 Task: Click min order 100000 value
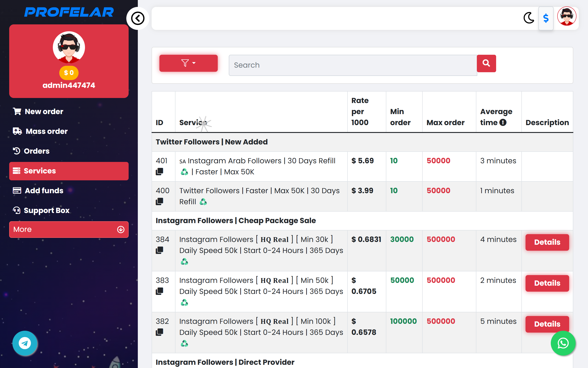tap(403, 321)
